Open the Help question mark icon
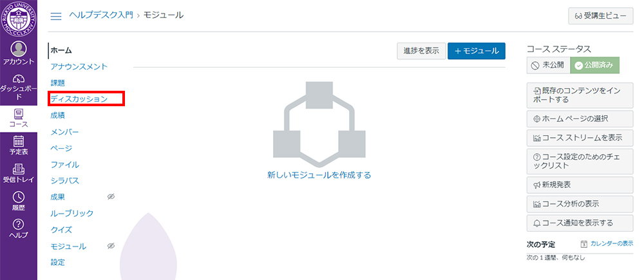This screenshot has height=280, width=644. coord(19,225)
